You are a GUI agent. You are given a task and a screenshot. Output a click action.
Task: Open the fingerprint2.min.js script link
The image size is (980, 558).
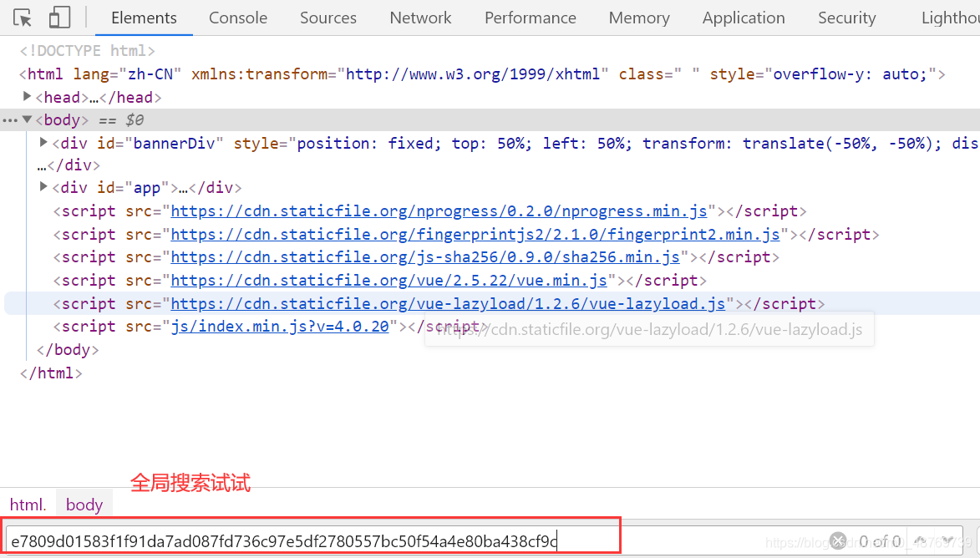click(475, 235)
